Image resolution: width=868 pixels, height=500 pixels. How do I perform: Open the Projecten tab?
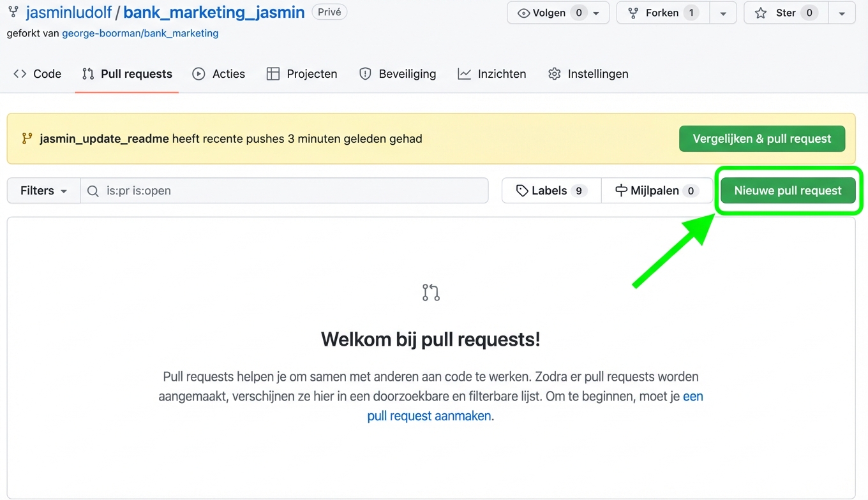click(301, 73)
